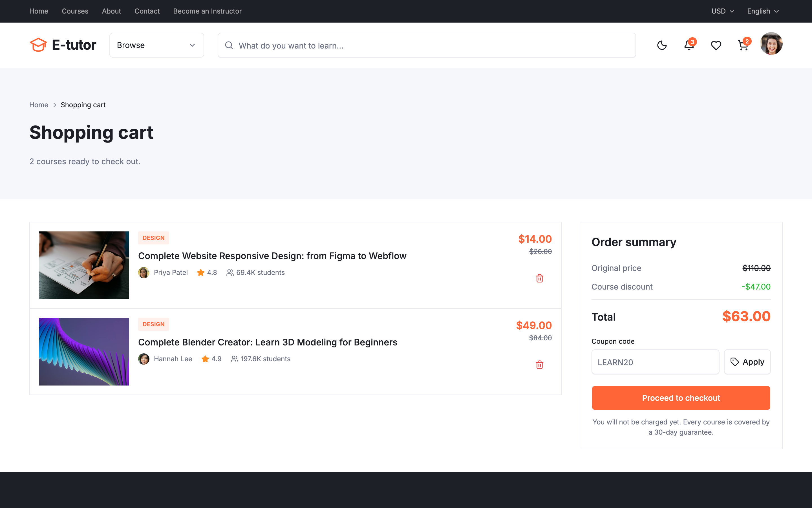Click the DESIGN tag on Blender course
Screen dimensions: 812x508
(154, 324)
